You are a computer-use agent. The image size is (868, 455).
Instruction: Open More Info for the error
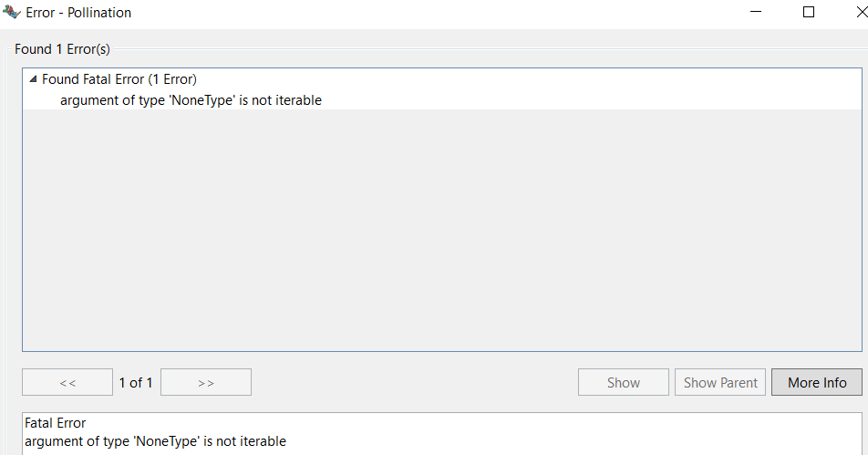coord(817,383)
